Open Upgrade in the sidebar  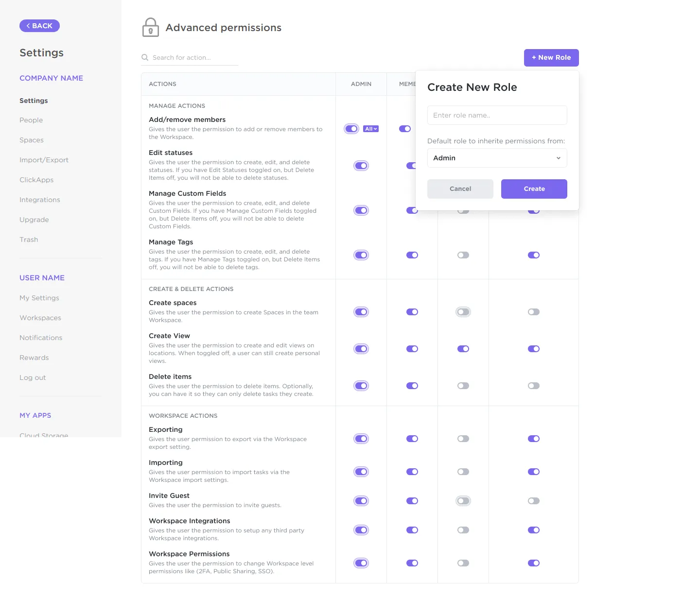tap(34, 220)
